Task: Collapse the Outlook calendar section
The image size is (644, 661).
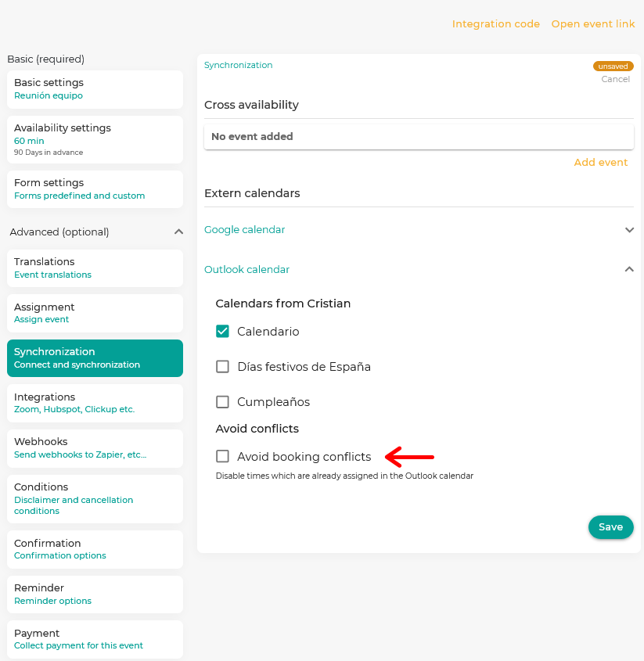Action: pyautogui.click(x=629, y=269)
